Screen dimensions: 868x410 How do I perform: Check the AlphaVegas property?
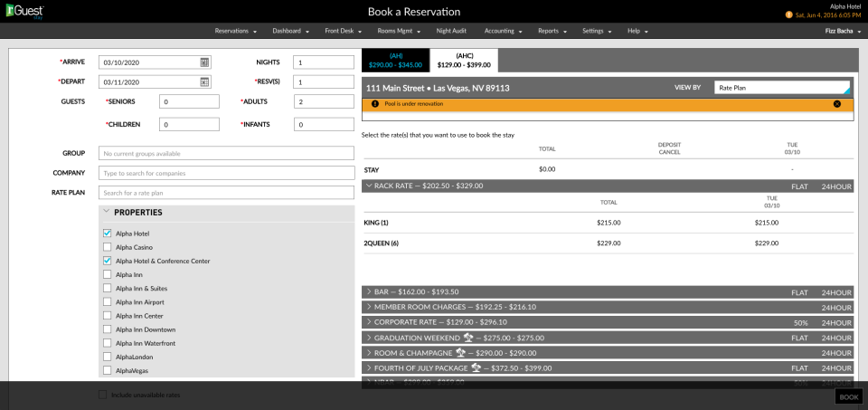click(x=108, y=371)
